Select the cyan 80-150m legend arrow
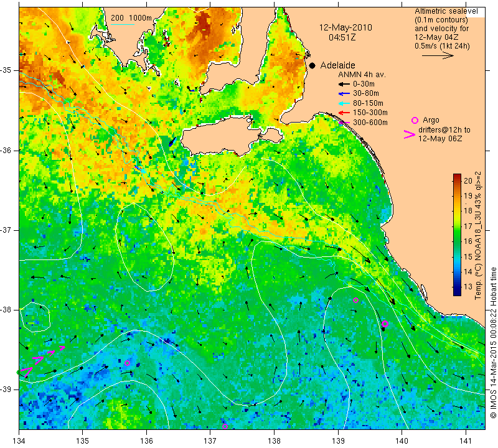This screenshot has height=448, width=498. pos(344,103)
